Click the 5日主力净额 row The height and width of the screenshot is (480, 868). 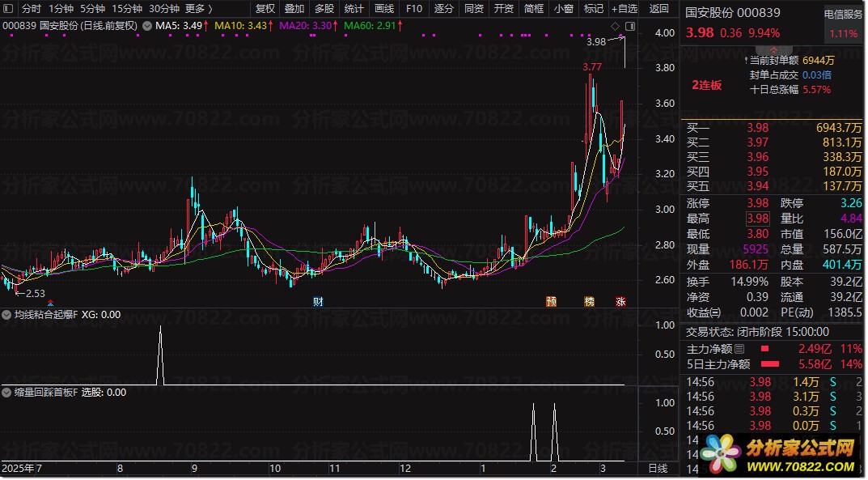[x=773, y=364]
